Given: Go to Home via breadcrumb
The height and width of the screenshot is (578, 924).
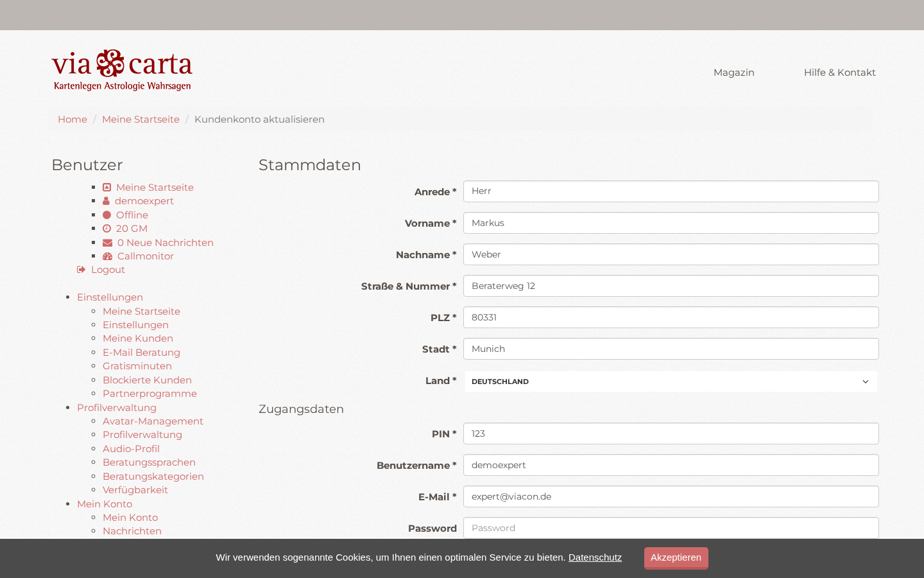Looking at the screenshot, I should [73, 119].
